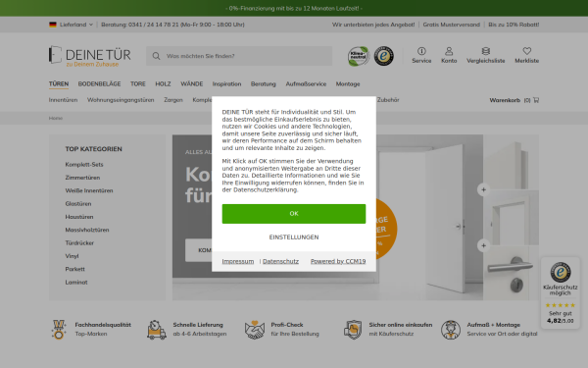Open the Merkliste heart icon
Image resolution: width=588 pixels, height=368 pixels.
pos(527,51)
